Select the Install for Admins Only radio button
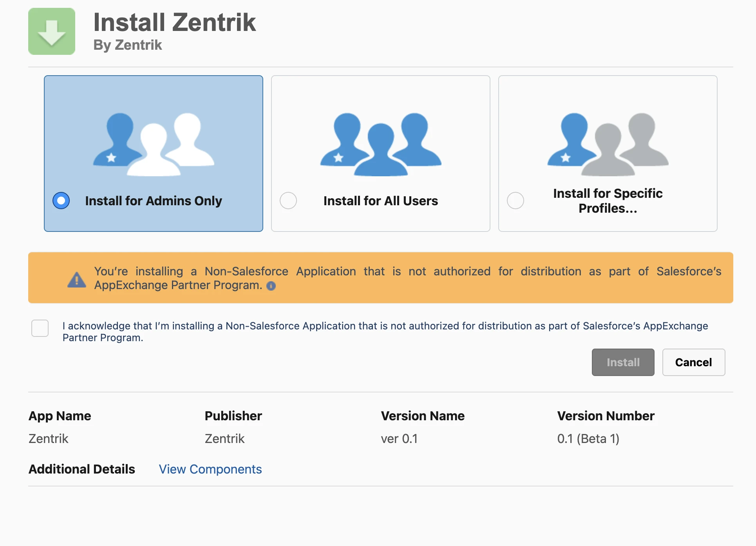 pos(61,201)
